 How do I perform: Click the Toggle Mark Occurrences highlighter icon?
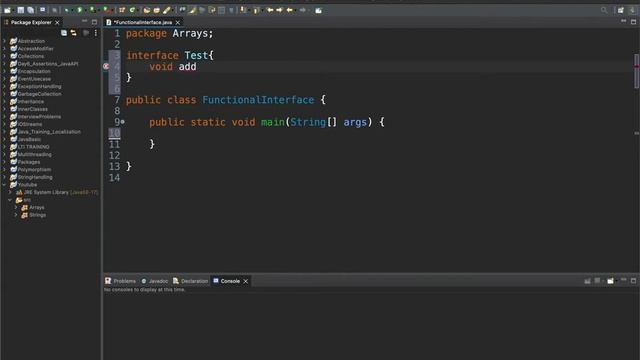192,10
